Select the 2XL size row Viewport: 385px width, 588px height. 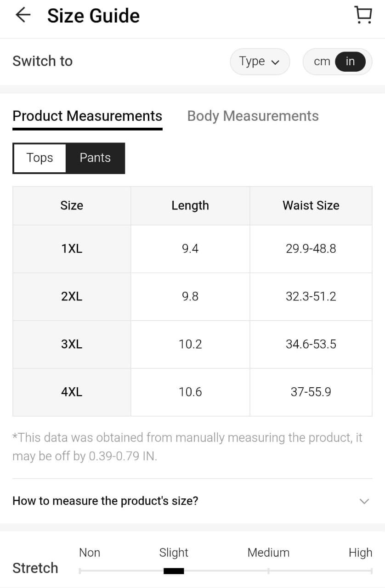click(72, 297)
